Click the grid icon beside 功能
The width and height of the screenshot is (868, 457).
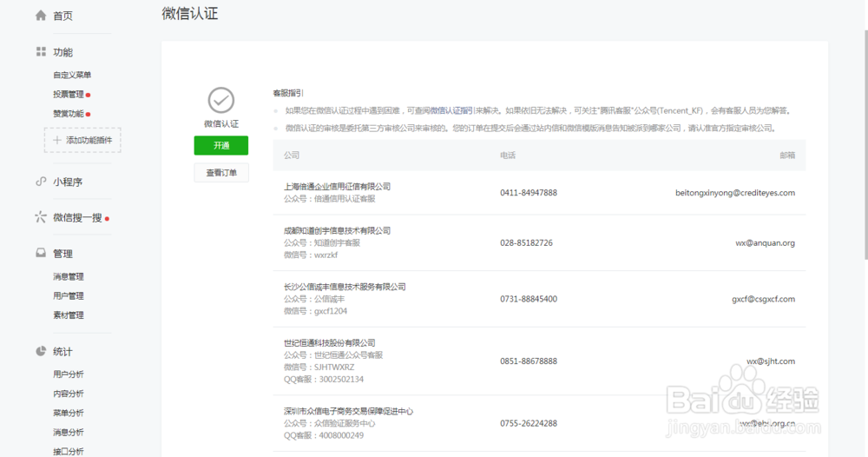(x=41, y=51)
